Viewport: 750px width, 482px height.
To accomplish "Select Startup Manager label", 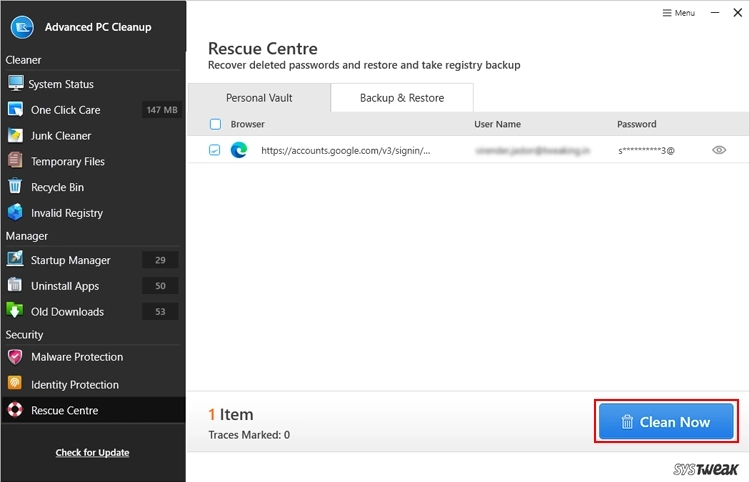I will click(71, 260).
